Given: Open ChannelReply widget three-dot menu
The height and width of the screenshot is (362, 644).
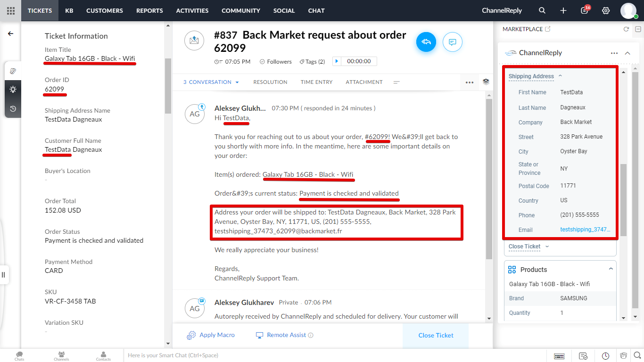Looking at the screenshot, I should click(614, 53).
